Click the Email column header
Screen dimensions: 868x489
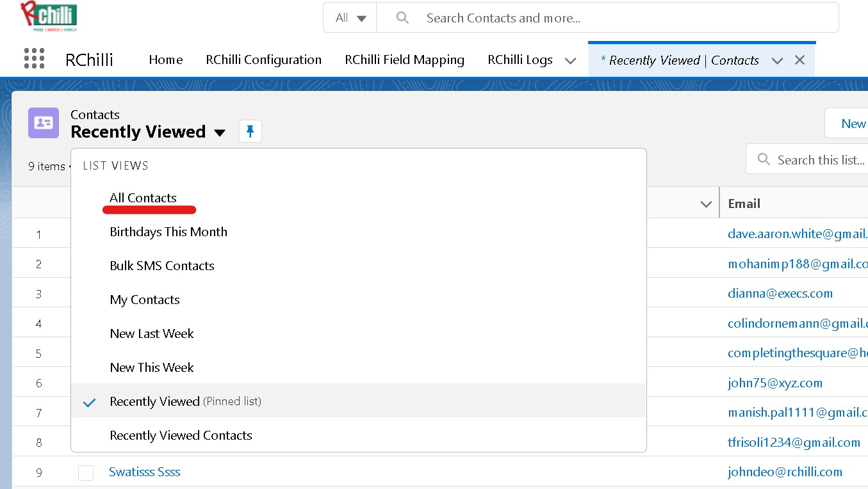(744, 204)
